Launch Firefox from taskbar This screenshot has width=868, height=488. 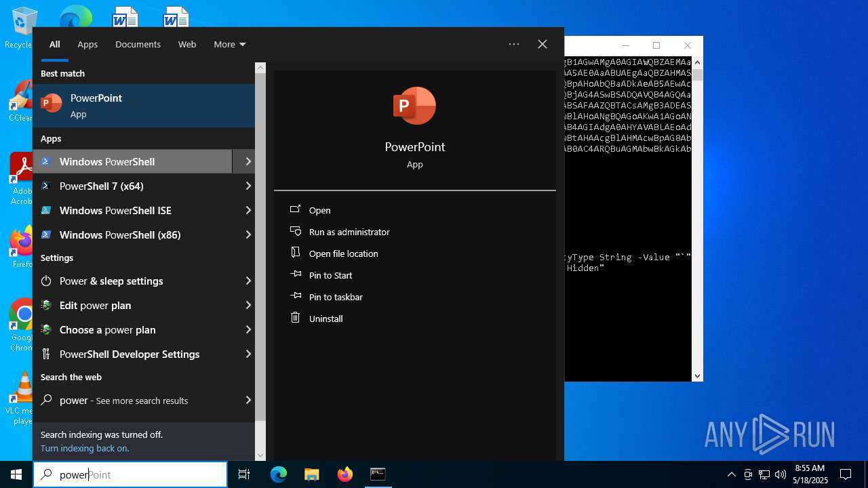(344, 474)
